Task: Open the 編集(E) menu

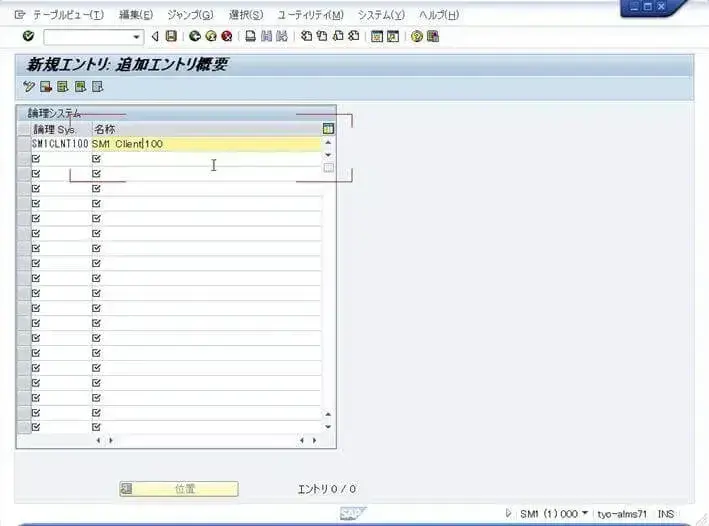Action: coord(136,15)
